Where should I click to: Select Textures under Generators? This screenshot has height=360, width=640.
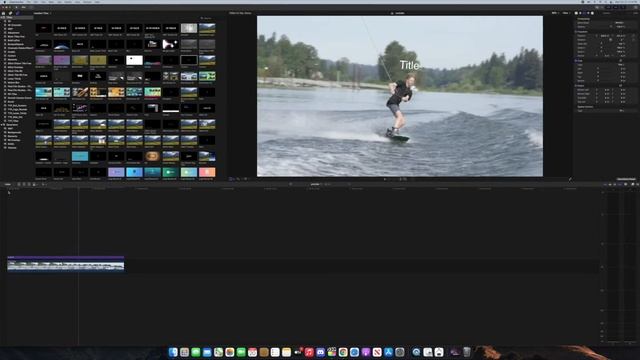[13, 147]
